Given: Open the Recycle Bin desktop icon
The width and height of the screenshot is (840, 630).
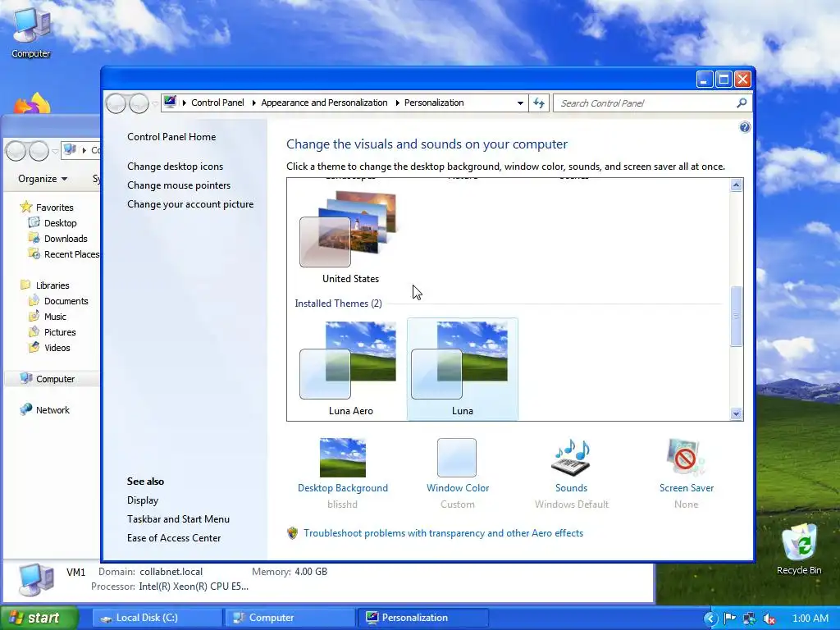Looking at the screenshot, I should (x=799, y=549).
